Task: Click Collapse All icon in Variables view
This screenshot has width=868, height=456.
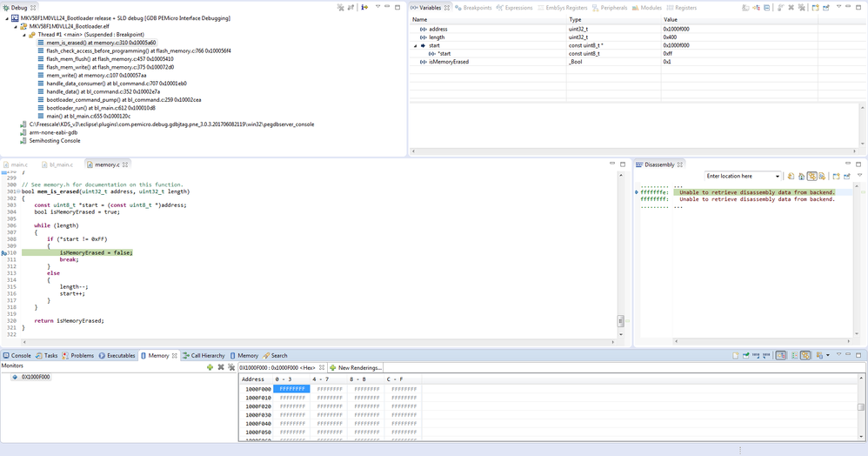Action: (767, 8)
